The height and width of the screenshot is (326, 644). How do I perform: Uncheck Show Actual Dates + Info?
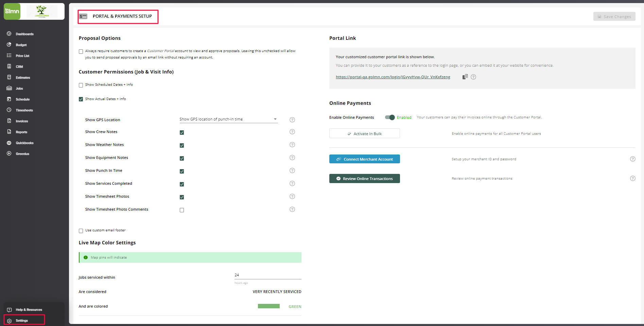coord(81,99)
